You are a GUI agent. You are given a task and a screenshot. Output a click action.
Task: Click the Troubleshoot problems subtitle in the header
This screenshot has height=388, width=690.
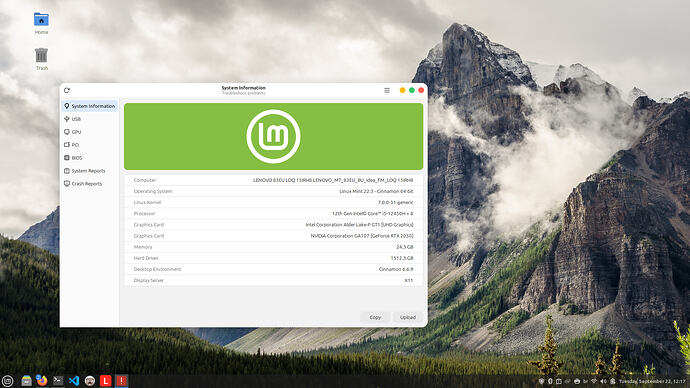(243, 93)
